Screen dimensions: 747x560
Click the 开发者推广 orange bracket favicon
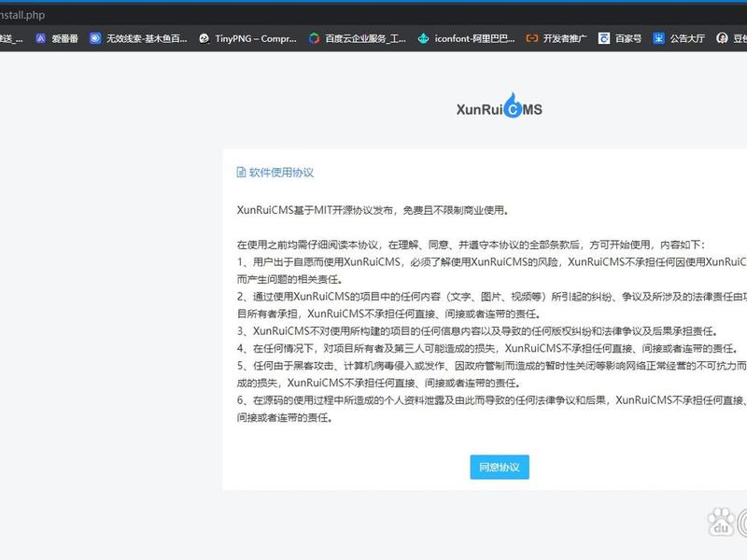point(532,38)
